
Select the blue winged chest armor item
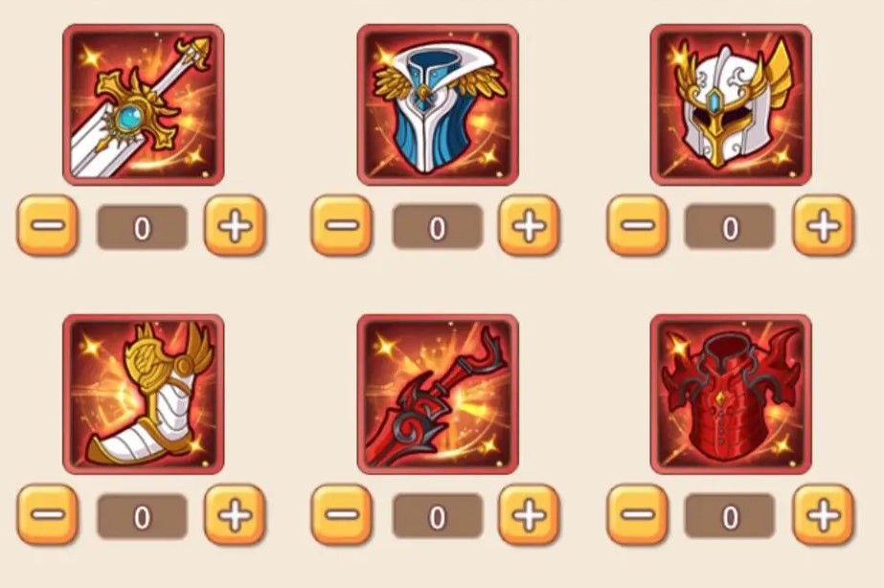(438, 104)
